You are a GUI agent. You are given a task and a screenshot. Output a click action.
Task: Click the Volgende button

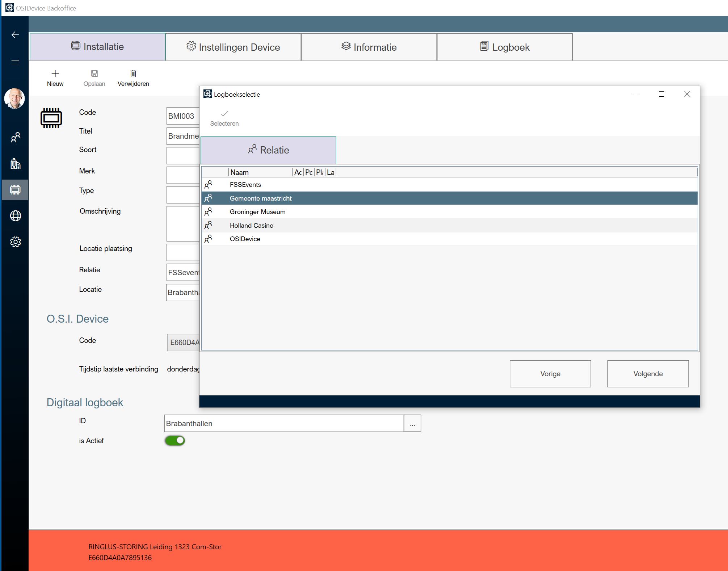tap(648, 374)
